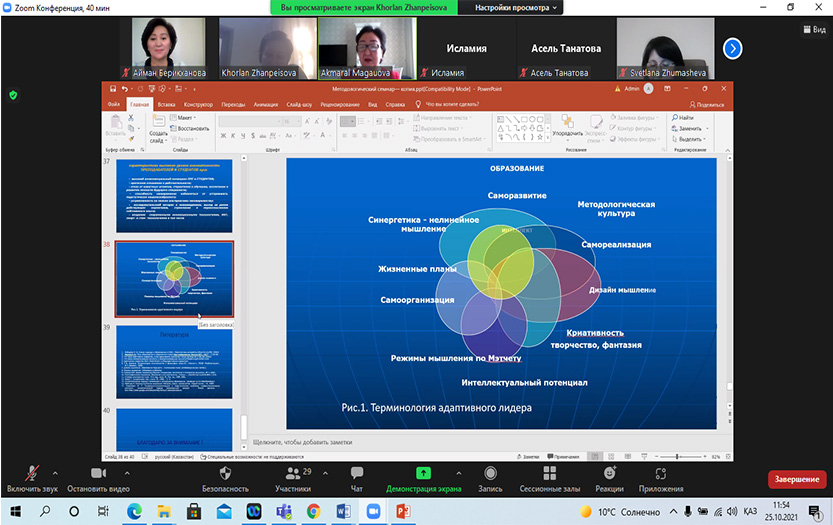The image size is (833, 525).
Task: Open the Чат chat panel
Action: tap(357, 473)
